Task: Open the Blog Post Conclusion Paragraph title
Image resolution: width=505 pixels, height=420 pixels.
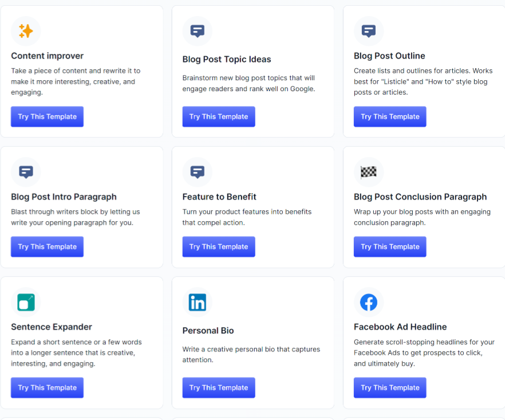Action: 420,197
